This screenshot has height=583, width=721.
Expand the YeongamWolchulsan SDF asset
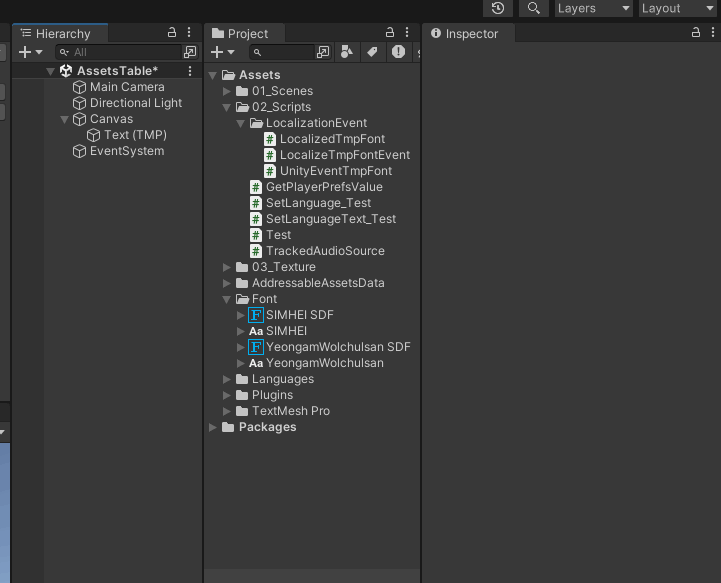(240, 347)
